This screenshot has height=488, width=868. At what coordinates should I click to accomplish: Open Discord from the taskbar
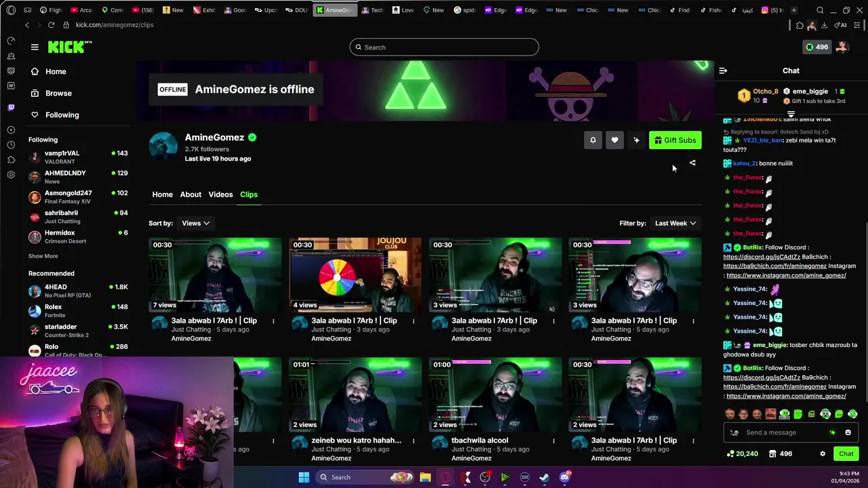coord(565,477)
